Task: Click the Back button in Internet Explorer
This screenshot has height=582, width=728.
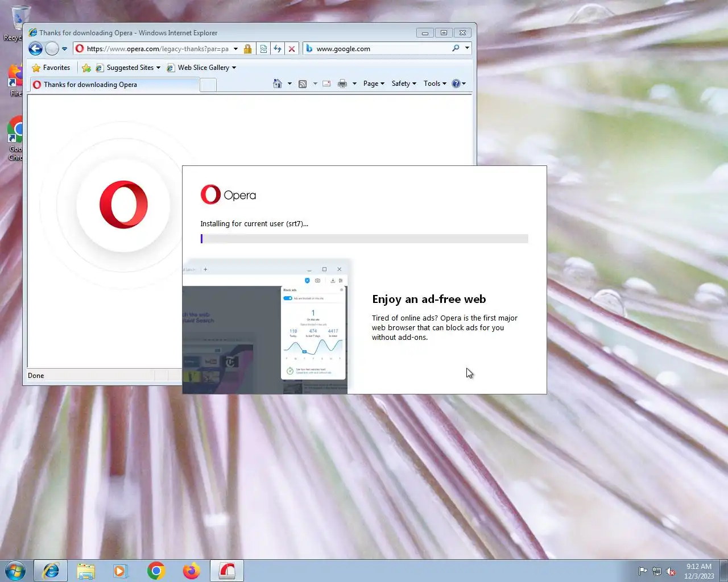Action: pos(35,49)
